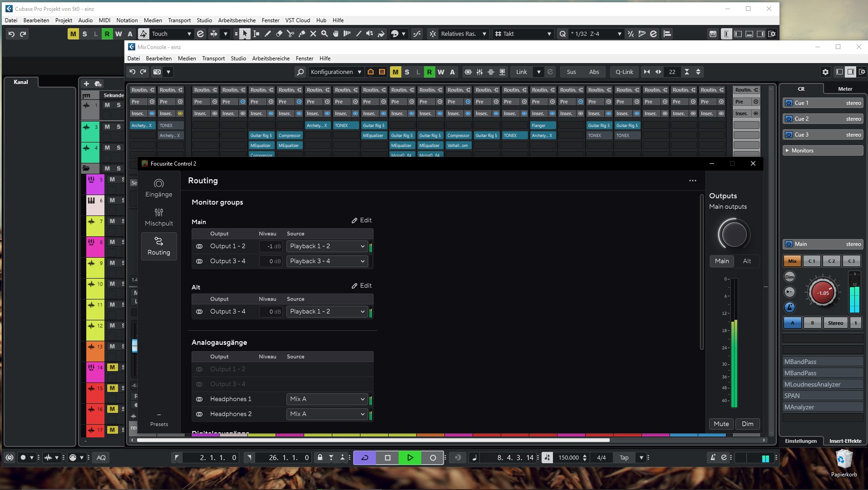Click Niveau -1 dB field for Output 1 - 2
Image resolution: width=868 pixels, height=490 pixels.
(271, 246)
